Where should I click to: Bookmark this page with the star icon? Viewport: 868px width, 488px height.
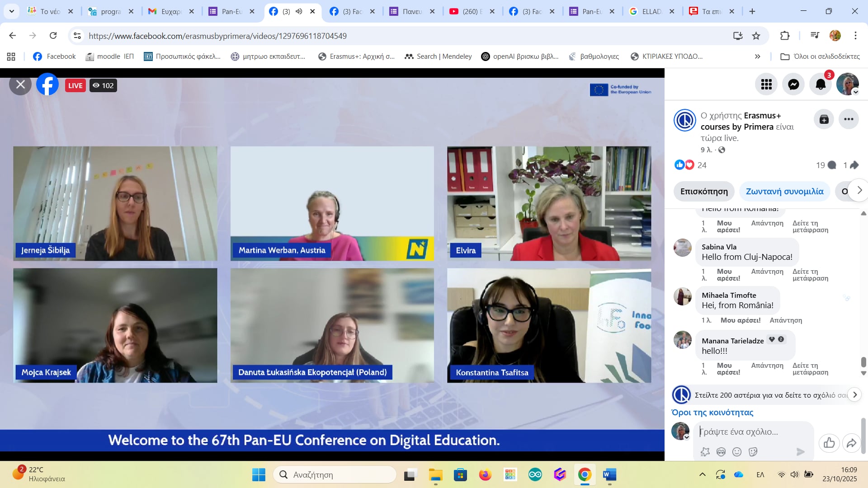click(x=756, y=36)
